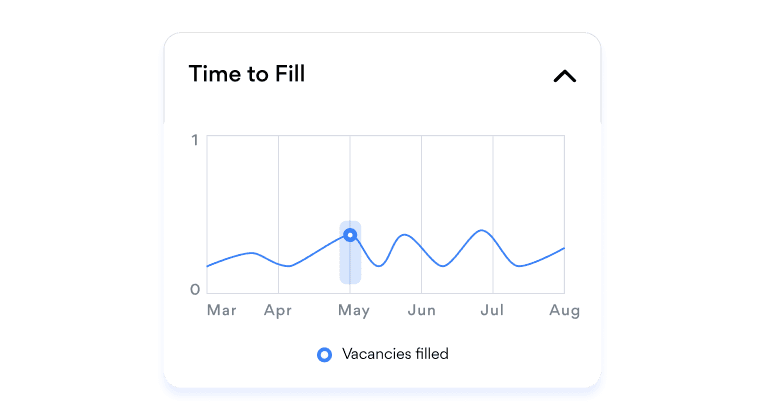
Task: Click the Aug month axis label
Action: tap(564, 310)
